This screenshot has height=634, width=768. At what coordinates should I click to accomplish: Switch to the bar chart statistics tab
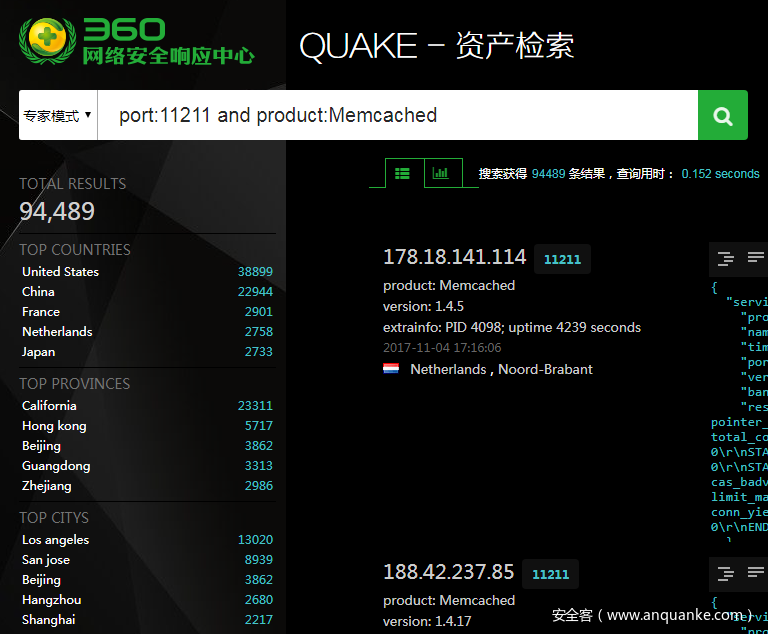tap(443, 173)
